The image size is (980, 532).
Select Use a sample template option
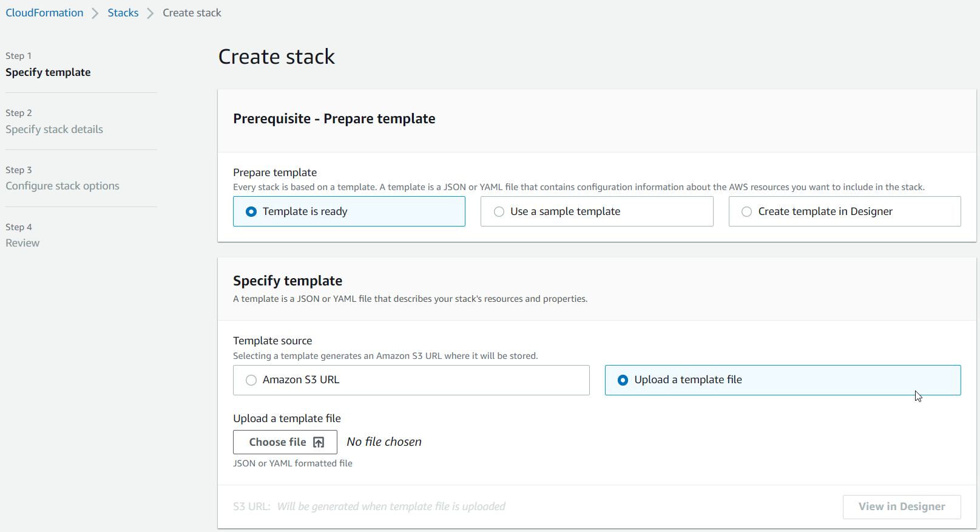[499, 212]
